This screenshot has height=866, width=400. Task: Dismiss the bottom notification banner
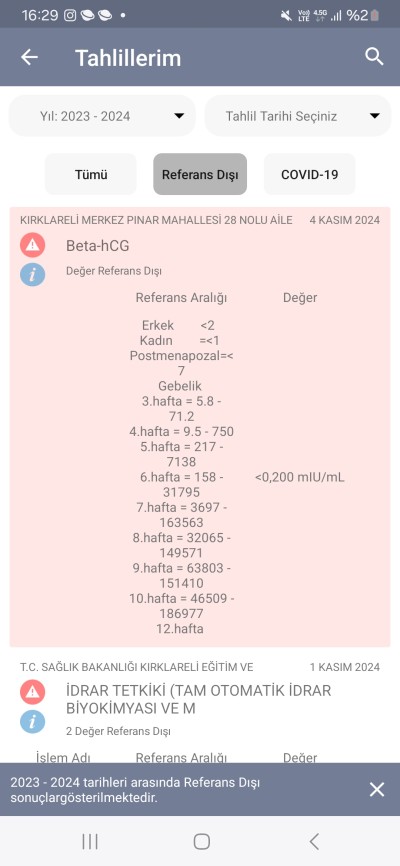tap(377, 789)
